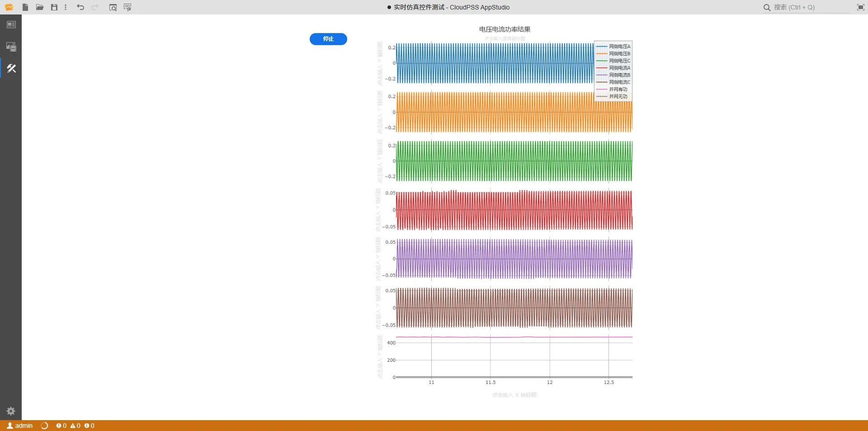Click the publish app icon
The height and width of the screenshot is (431, 868).
127,7
